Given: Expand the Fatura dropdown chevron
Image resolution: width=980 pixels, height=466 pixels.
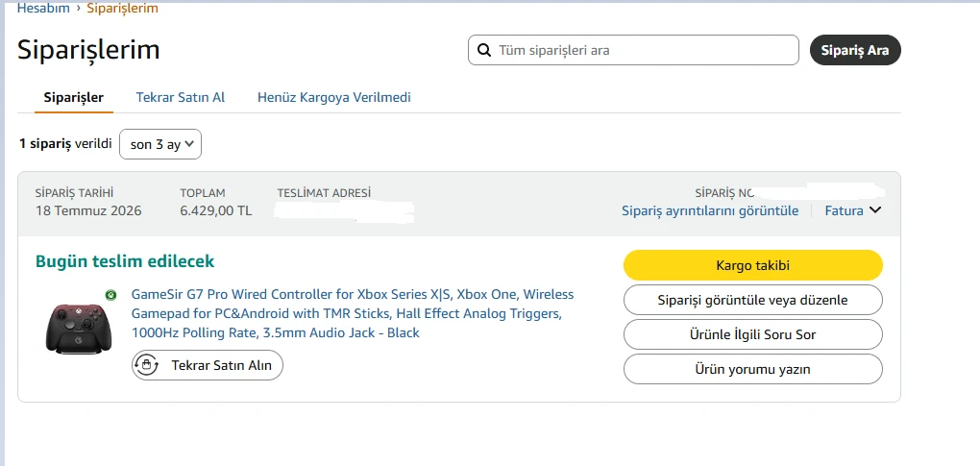Looking at the screenshot, I should (x=875, y=210).
